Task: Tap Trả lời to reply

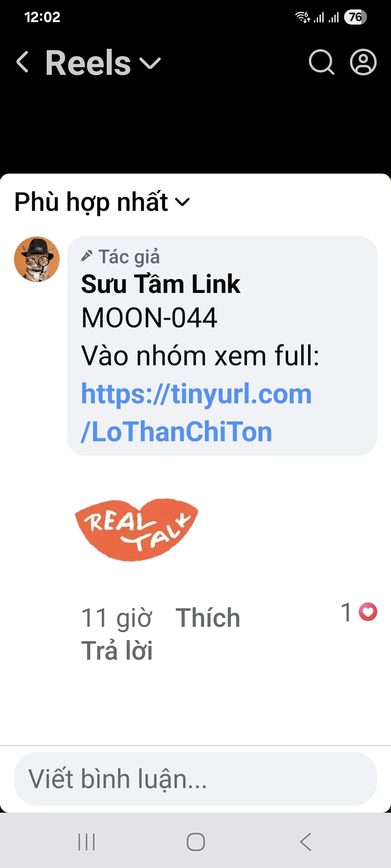Action: pos(117,650)
